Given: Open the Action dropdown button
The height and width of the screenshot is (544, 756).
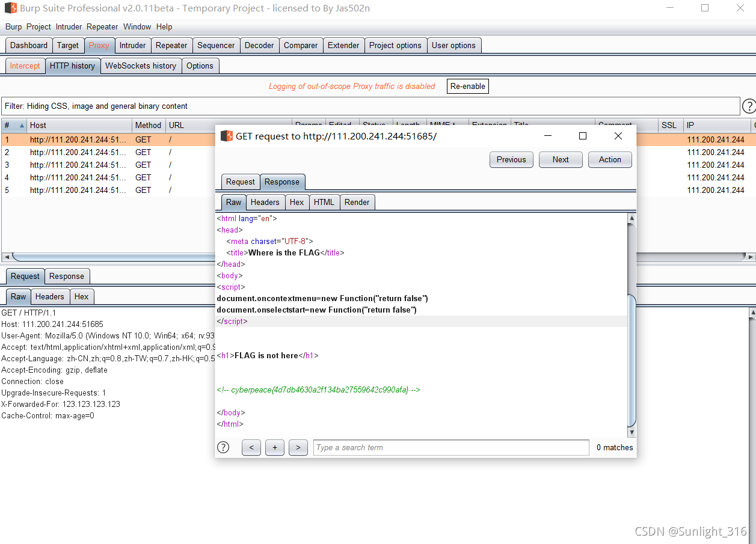Looking at the screenshot, I should point(610,160).
